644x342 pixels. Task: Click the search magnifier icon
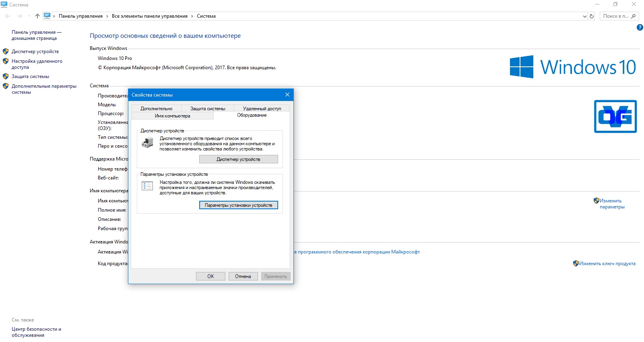pyautogui.click(x=634, y=16)
